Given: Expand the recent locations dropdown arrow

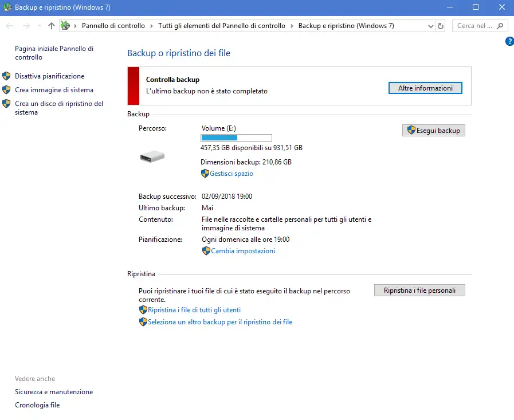Looking at the screenshot, I should coord(39,26).
